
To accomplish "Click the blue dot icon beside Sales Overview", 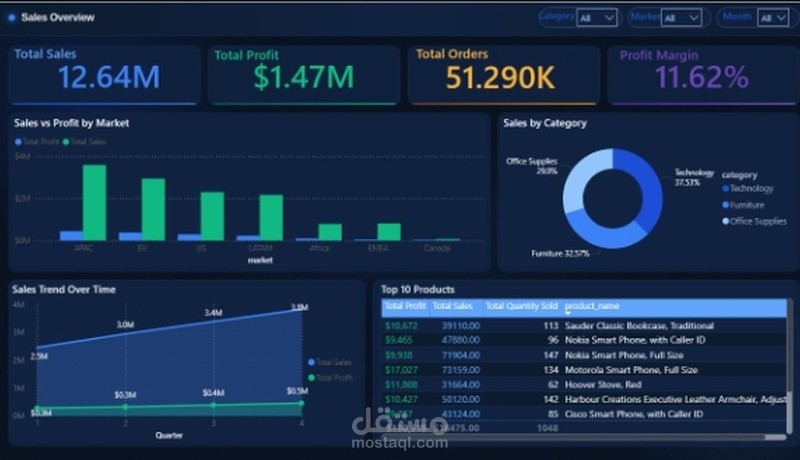I will (x=12, y=18).
